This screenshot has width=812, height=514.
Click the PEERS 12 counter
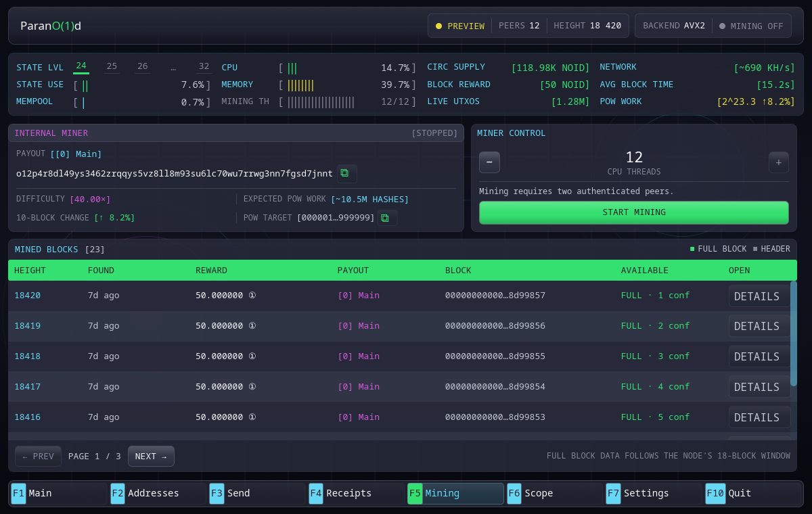[519, 26]
